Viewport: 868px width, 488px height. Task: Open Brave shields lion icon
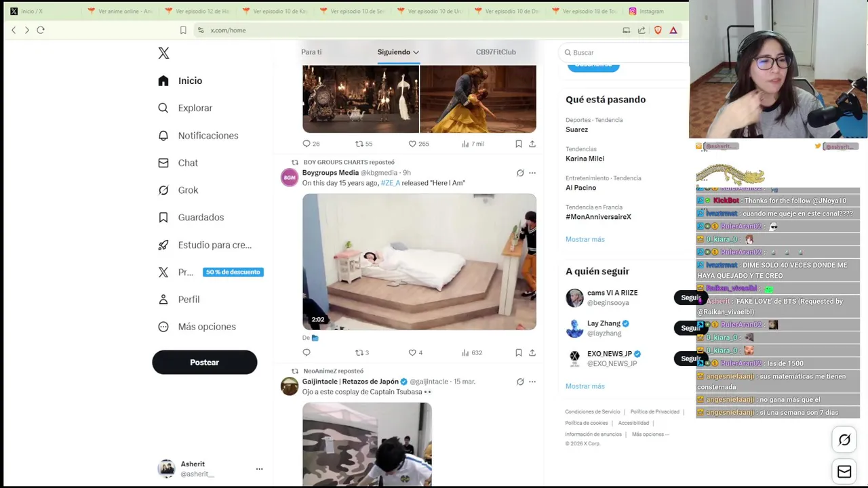[x=658, y=30]
